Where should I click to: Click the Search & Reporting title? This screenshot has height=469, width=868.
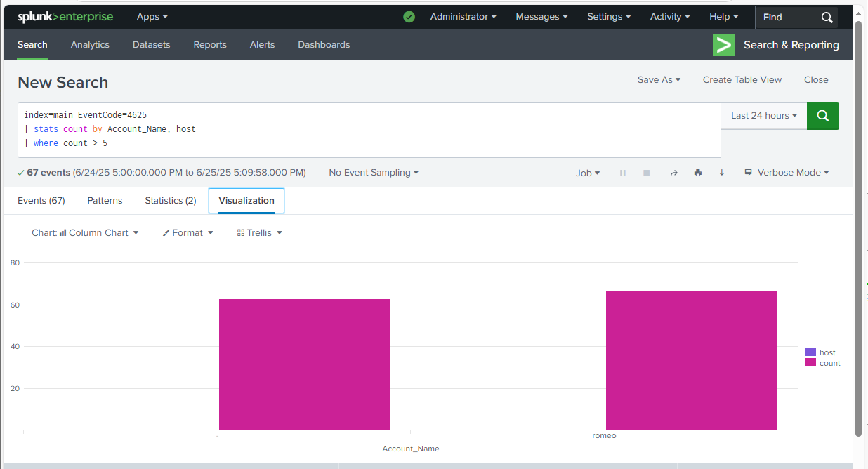791,45
